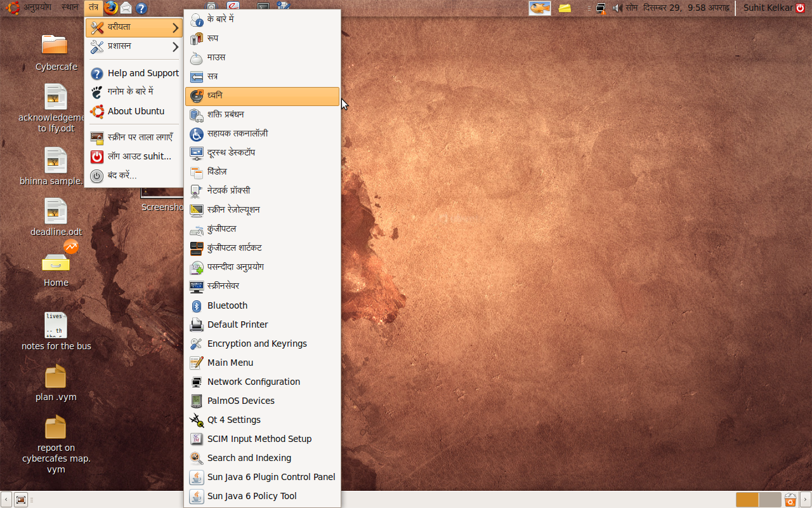
Task: Open PalmOS Devices settings
Action: pyautogui.click(x=240, y=401)
